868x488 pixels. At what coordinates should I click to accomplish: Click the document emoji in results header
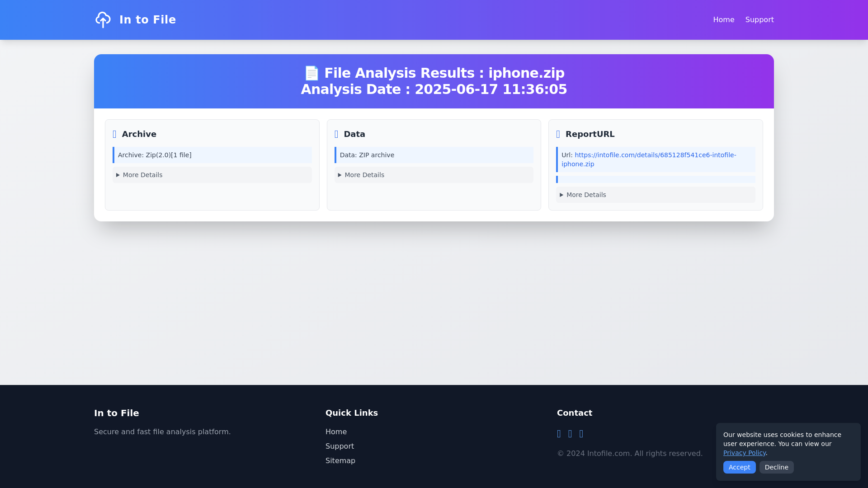click(311, 73)
